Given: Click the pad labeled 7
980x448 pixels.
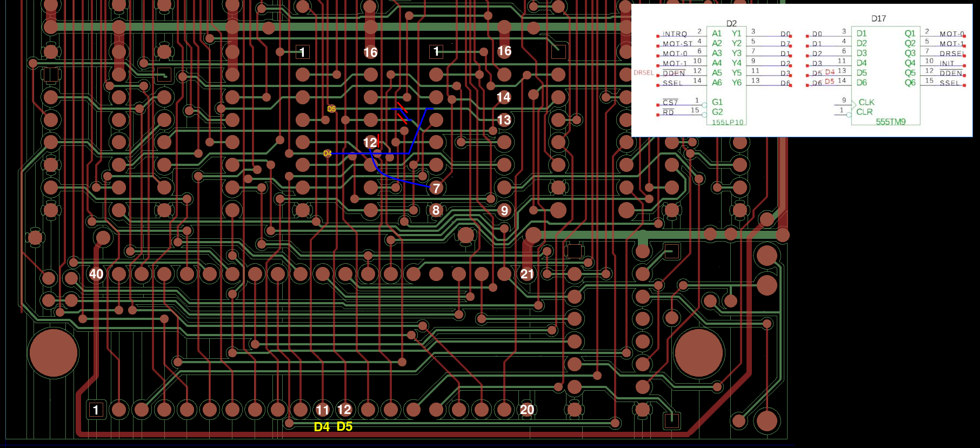Looking at the screenshot, I should (x=436, y=188).
